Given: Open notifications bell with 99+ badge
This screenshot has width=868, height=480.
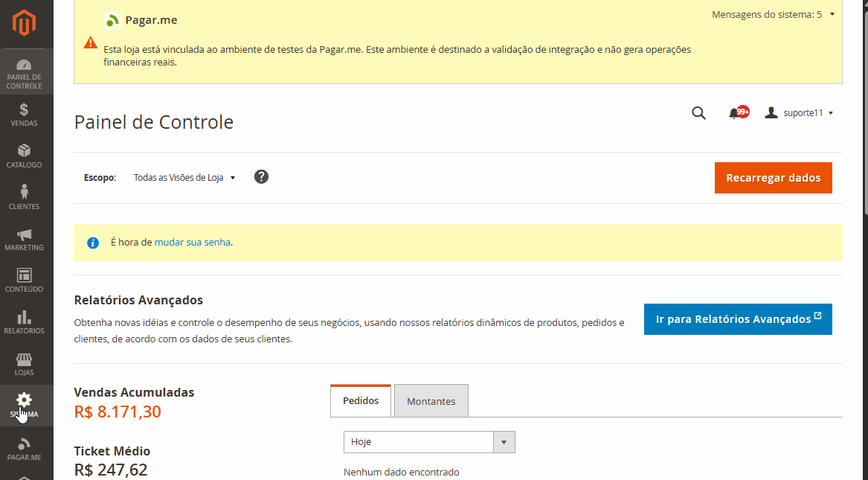Looking at the screenshot, I should point(739,113).
